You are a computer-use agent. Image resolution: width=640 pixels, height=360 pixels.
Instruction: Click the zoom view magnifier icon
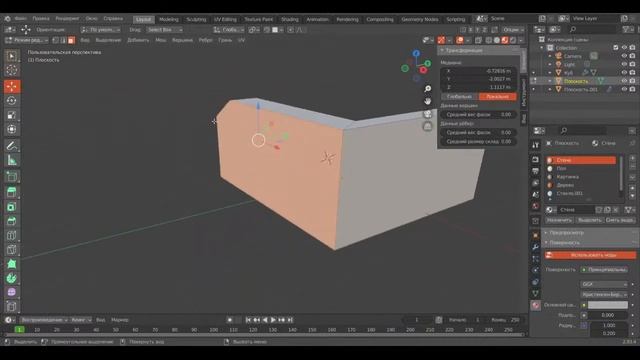pyautogui.click(x=427, y=89)
